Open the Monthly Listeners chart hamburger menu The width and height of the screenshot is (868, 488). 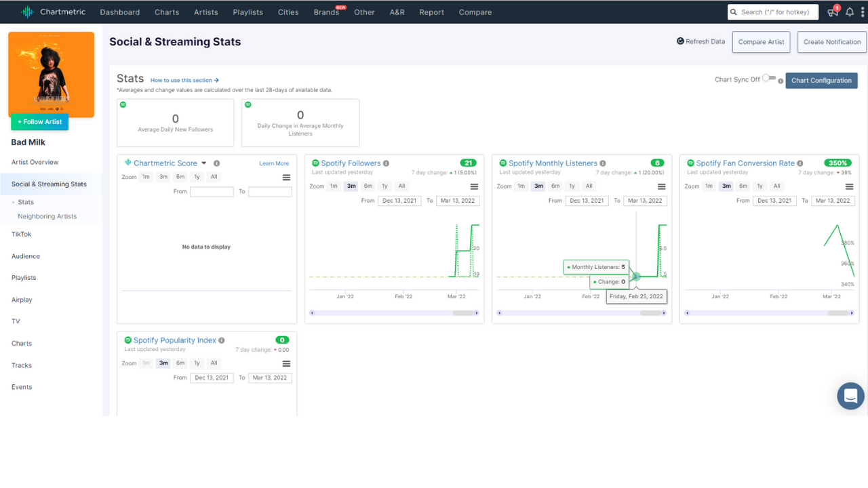tap(661, 186)
